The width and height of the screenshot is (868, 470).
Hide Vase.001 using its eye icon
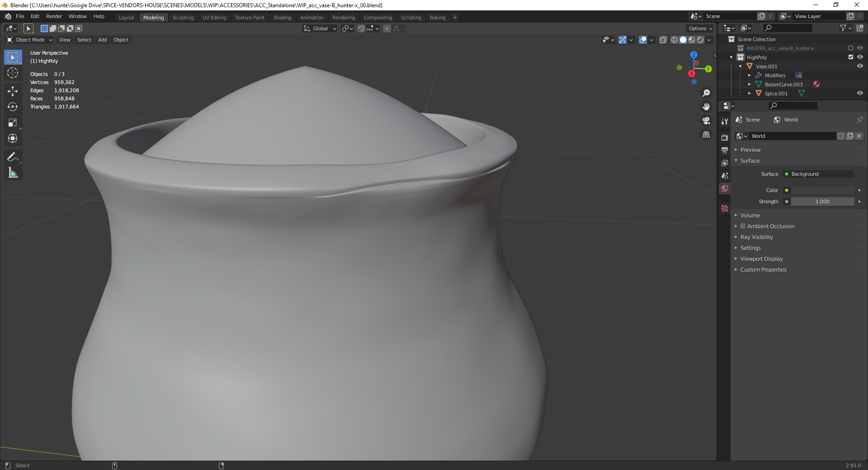(x=860, y=66)
